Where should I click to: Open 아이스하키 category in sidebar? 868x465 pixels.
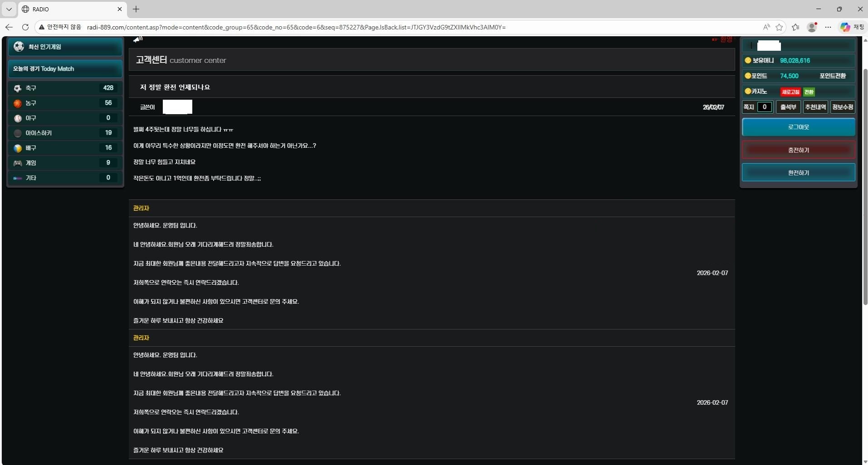point(39,133)
